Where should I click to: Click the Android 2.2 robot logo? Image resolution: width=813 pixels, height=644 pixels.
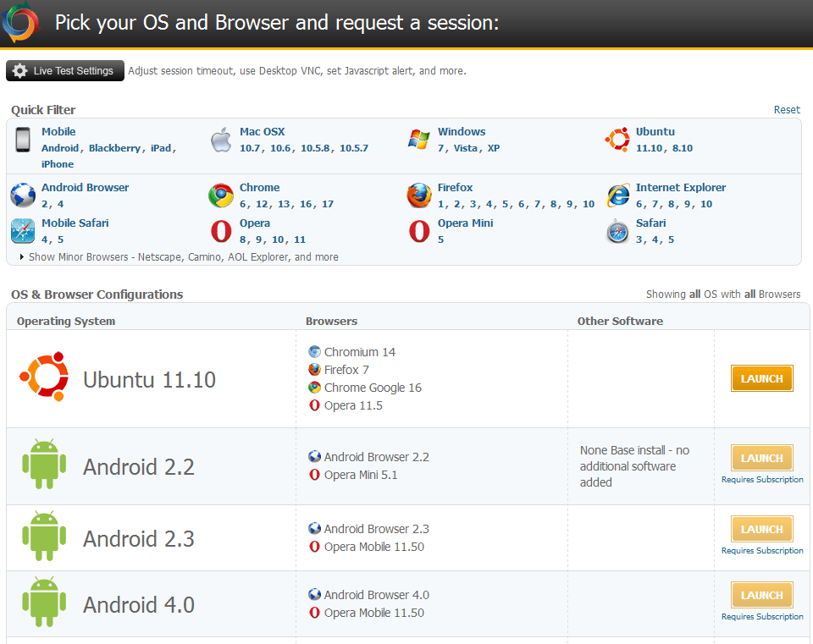pos(44,465)
